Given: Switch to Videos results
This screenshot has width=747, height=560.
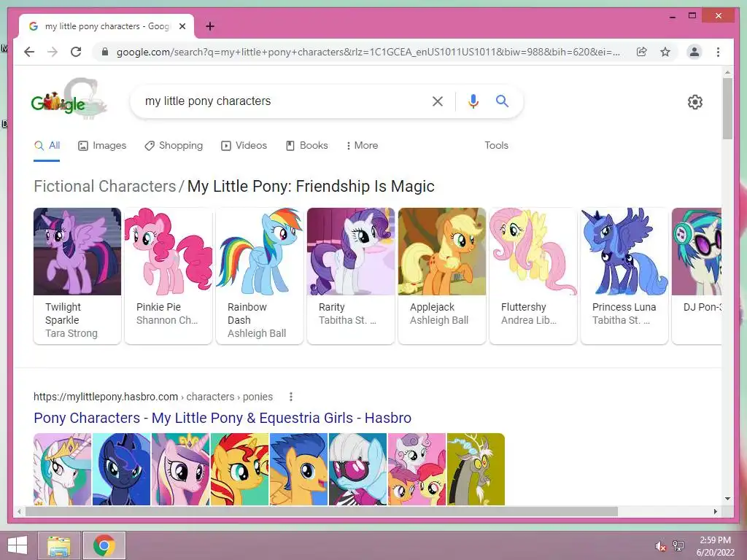Looking at the screenshot, I should (x=244, y=145).
